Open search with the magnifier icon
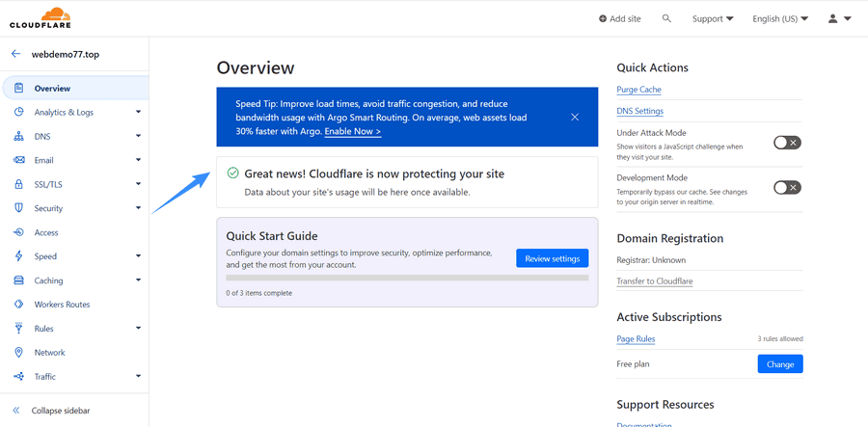Screen dimensions: 868x427 tap(666, 18)
